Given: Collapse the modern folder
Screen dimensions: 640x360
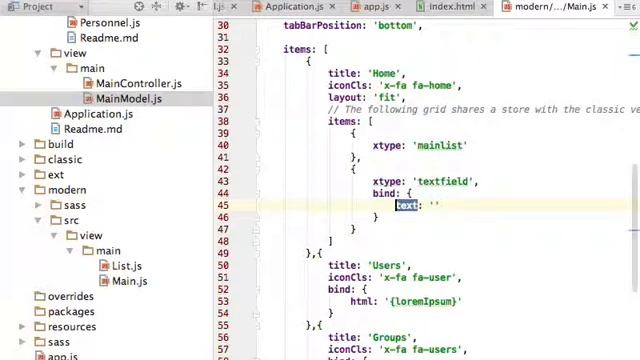Looking at the screenshot, I should [x=22, y=190].
